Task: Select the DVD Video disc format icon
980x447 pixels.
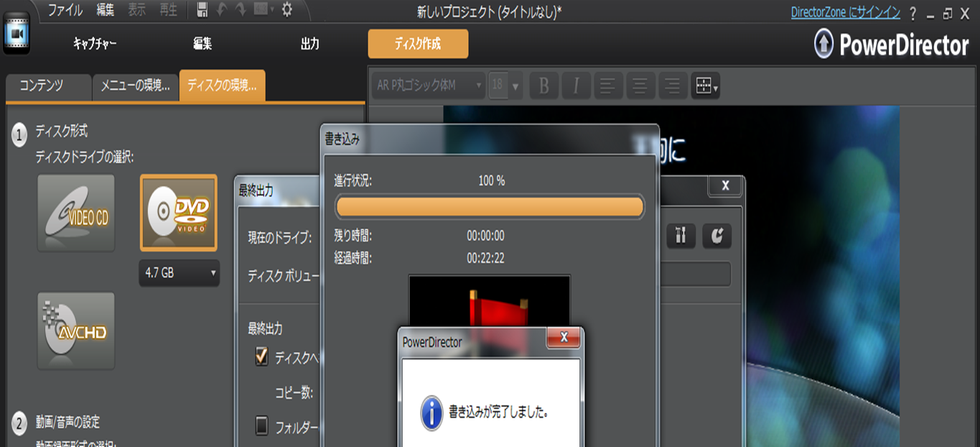Action: 179,213
